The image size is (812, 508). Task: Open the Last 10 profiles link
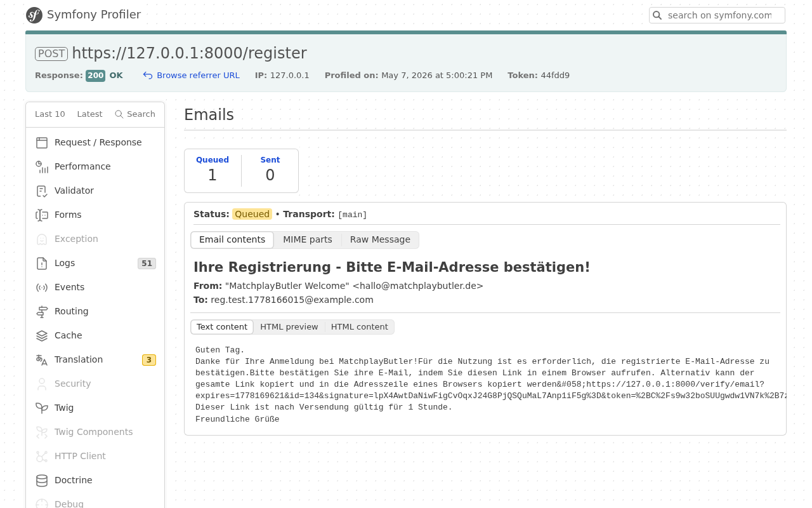pyautogui.click(x=50, y=114)
